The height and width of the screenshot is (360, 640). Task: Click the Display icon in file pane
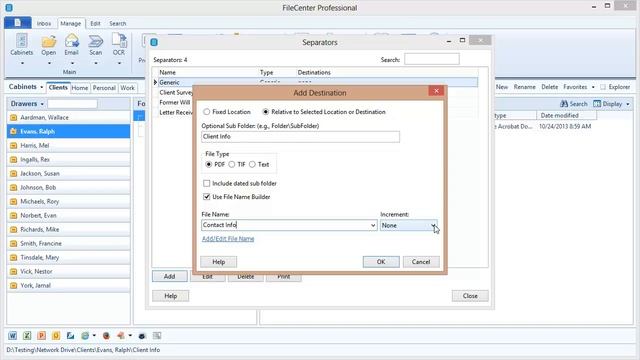[x=597, y=104]
